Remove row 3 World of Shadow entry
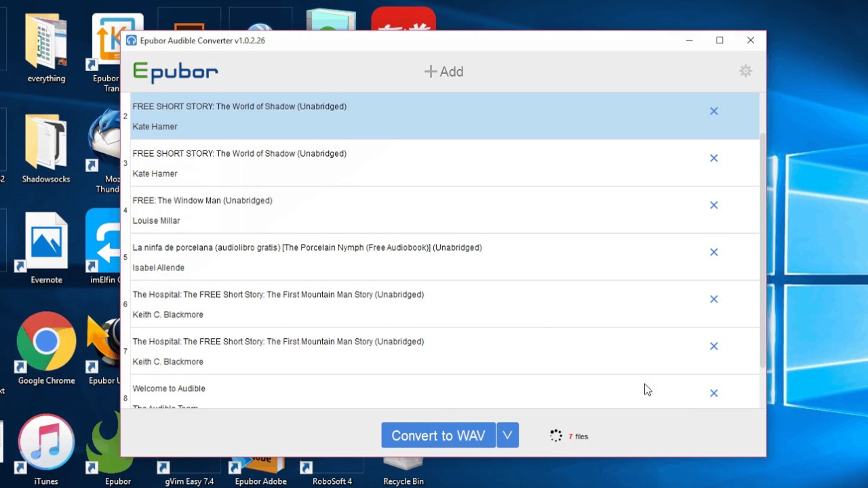The width and height of the screenshot is (868, 488). [713, 158]
